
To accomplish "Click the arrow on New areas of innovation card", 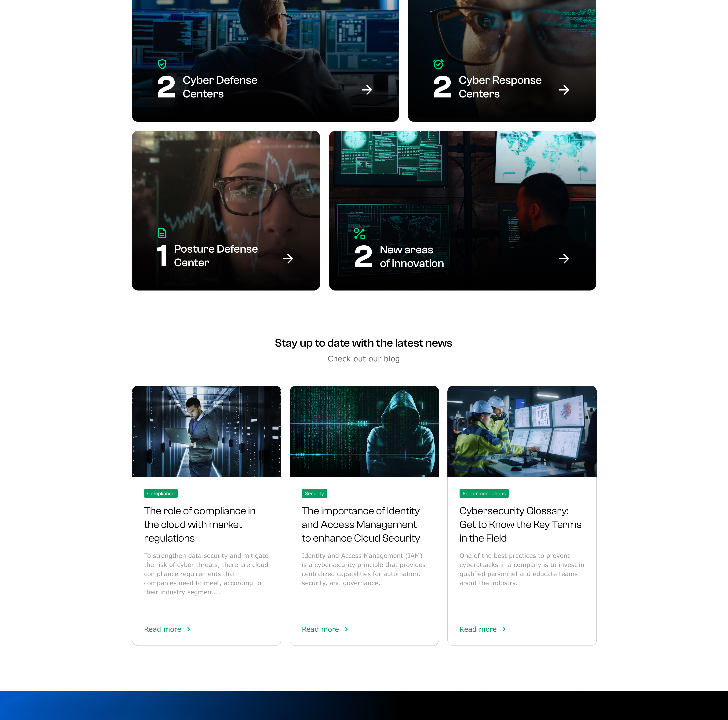I will (564, 259).
